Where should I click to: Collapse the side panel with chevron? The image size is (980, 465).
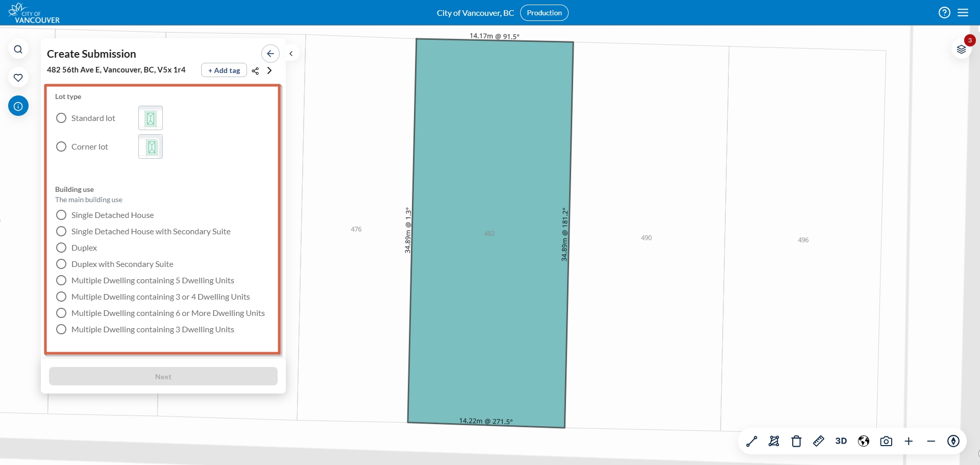(x=291, y=54)
